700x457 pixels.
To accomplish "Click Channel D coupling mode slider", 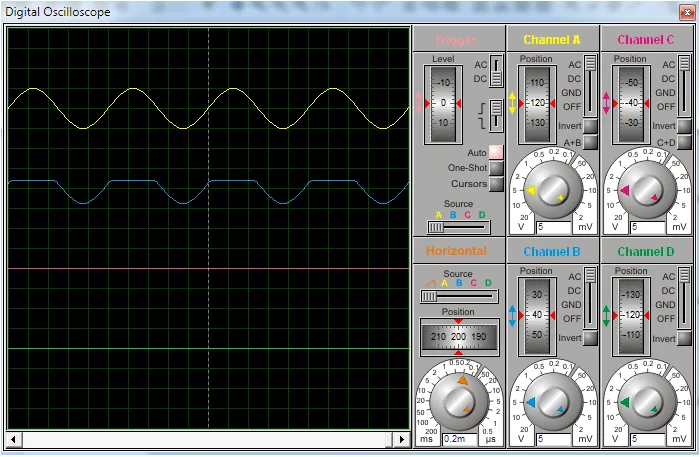I will tap(684, 298).
